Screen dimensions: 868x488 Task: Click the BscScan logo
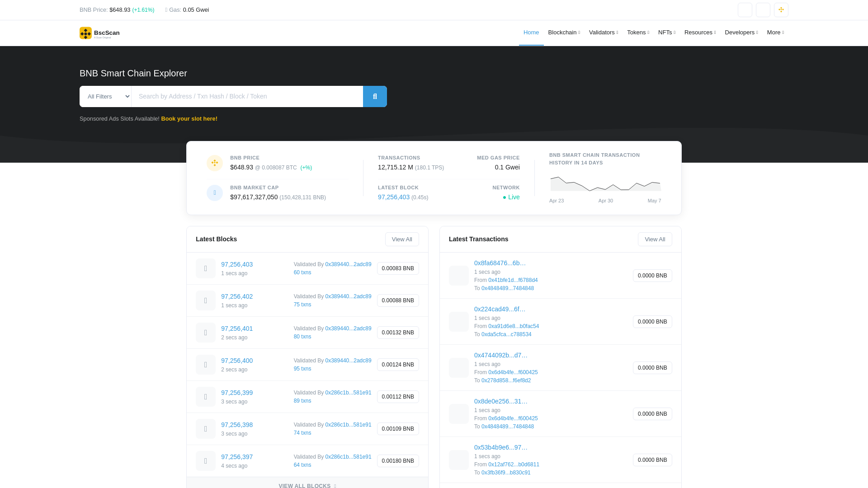99,33
